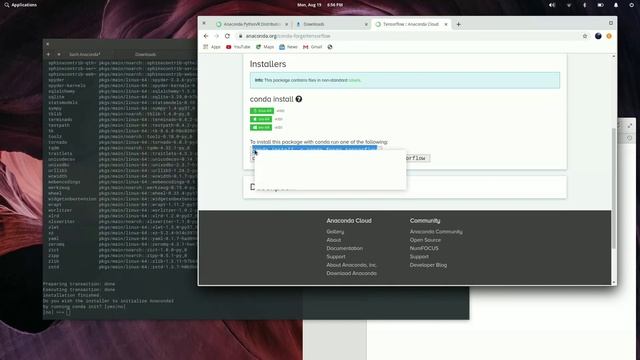The image size is (640, 360).
Task: Open the Maps bookmark
Action: pos(265,47)
